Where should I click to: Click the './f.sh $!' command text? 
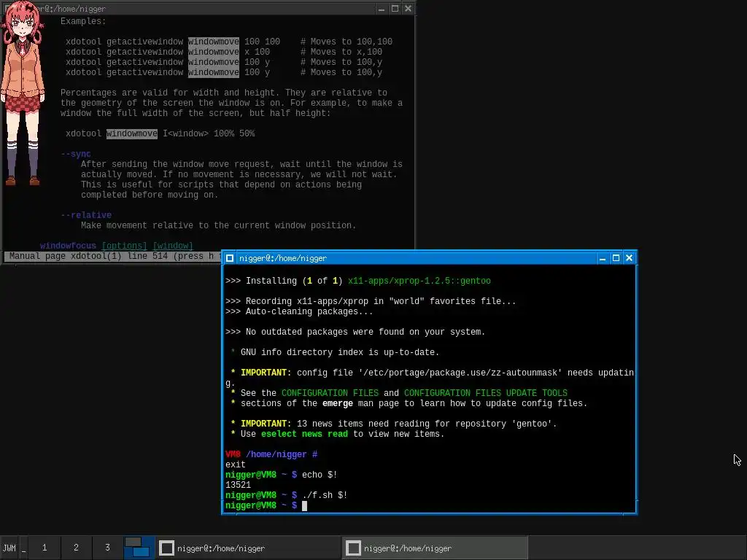[325, 495]
